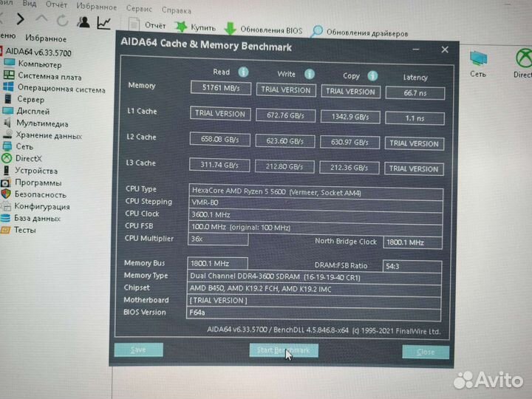The width and height of the screenshot is (532, 399).
Task: Select Безопасность in the tree
Action: [x=33, y=194]
